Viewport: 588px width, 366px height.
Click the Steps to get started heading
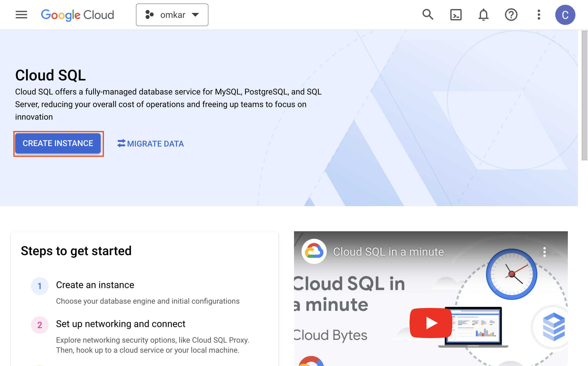tap(76, 251)
